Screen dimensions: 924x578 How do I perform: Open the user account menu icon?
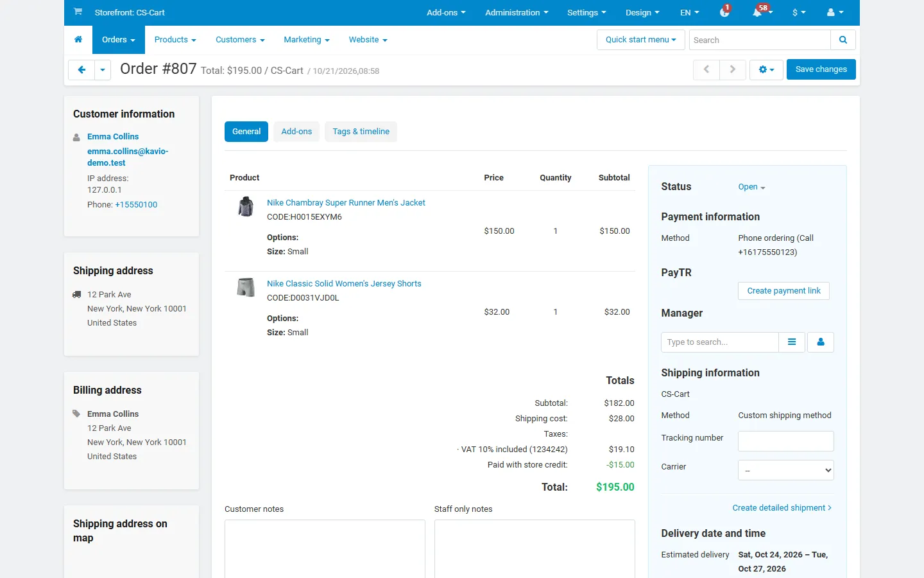click(x=835, y=12)
